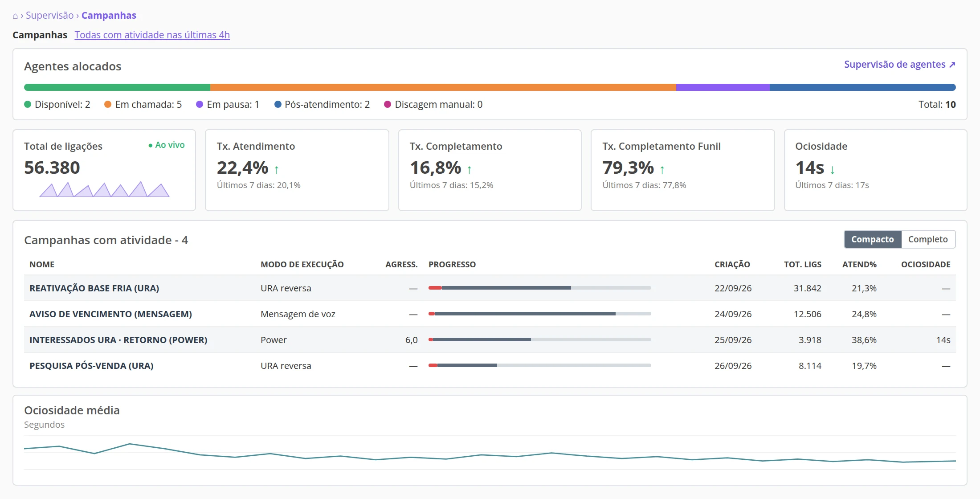980x499 pixels.
Task: Open campaign PESQUISA PÓS-VENDA (URA)
Action: pyautogui.click(x=91, y=366)
